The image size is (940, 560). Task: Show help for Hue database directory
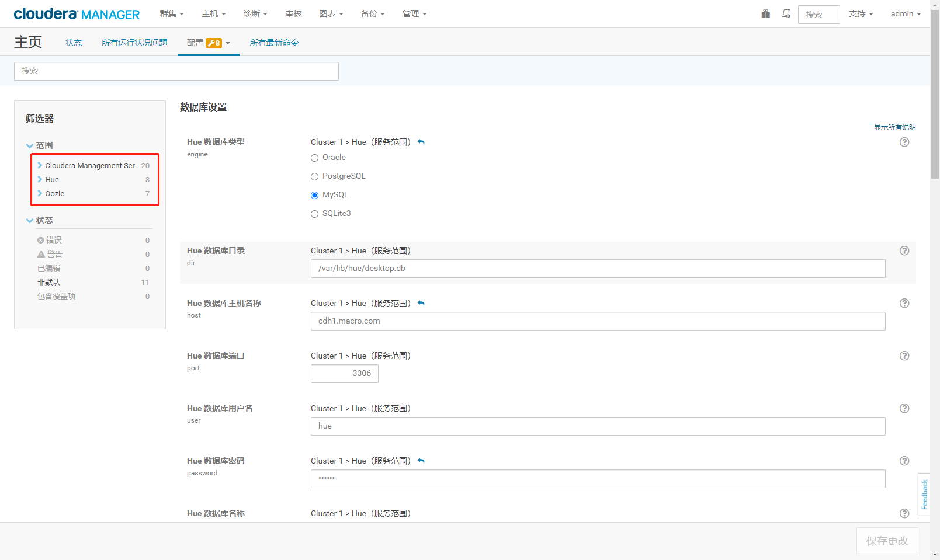point(904,251)
